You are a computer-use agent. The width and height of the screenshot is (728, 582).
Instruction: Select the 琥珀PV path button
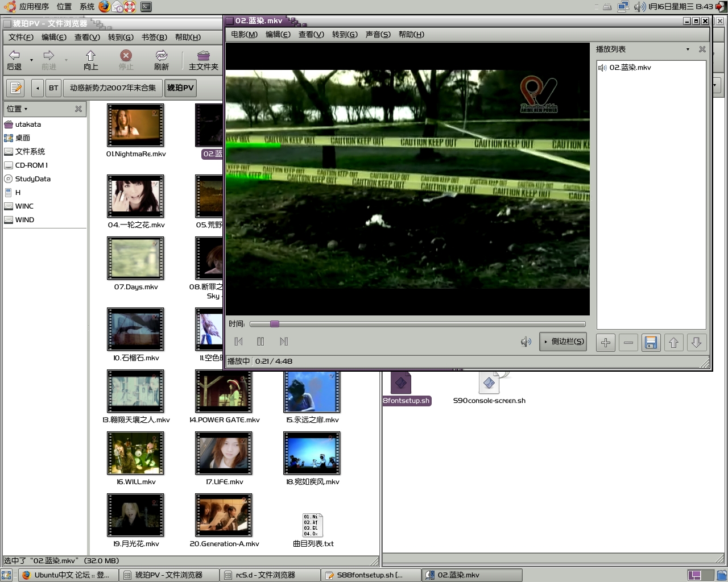(x=180, y=88)
